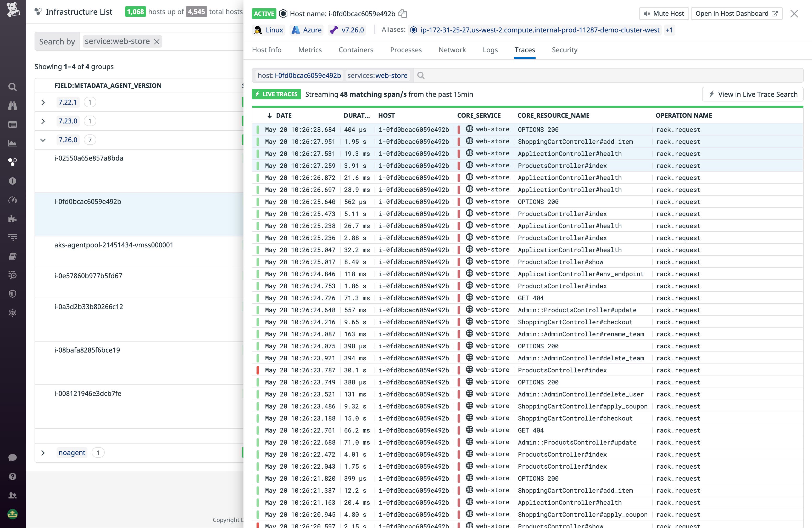Open the Monitors exclamation sidebar icon
Viewport: 812px width, 528px height.
pos(13,181)
